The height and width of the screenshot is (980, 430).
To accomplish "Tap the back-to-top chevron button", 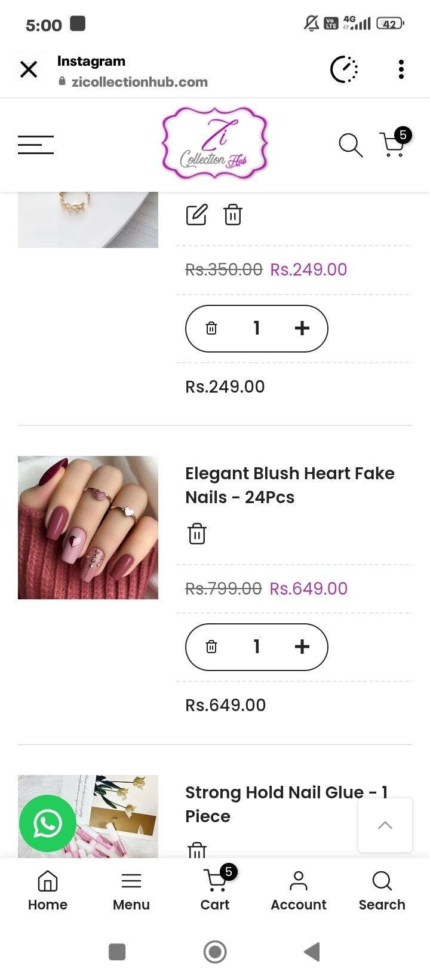I will click(385, 825).
